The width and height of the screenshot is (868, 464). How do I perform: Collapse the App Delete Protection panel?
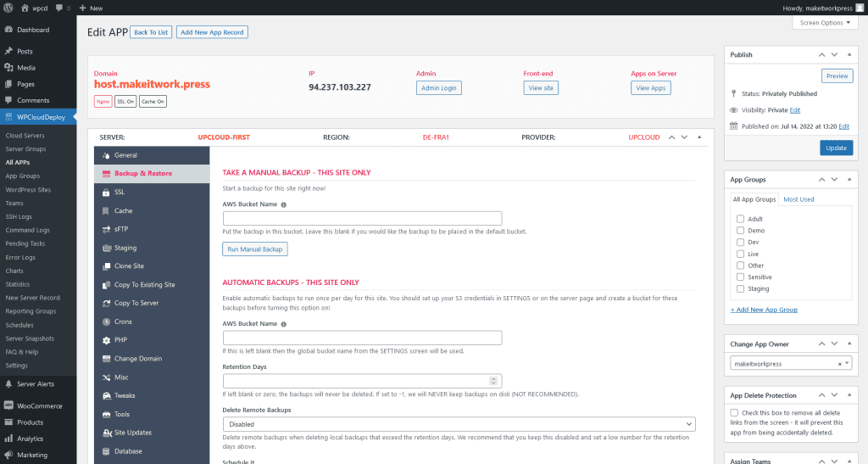pyautogui.click(x=849, y=394)
